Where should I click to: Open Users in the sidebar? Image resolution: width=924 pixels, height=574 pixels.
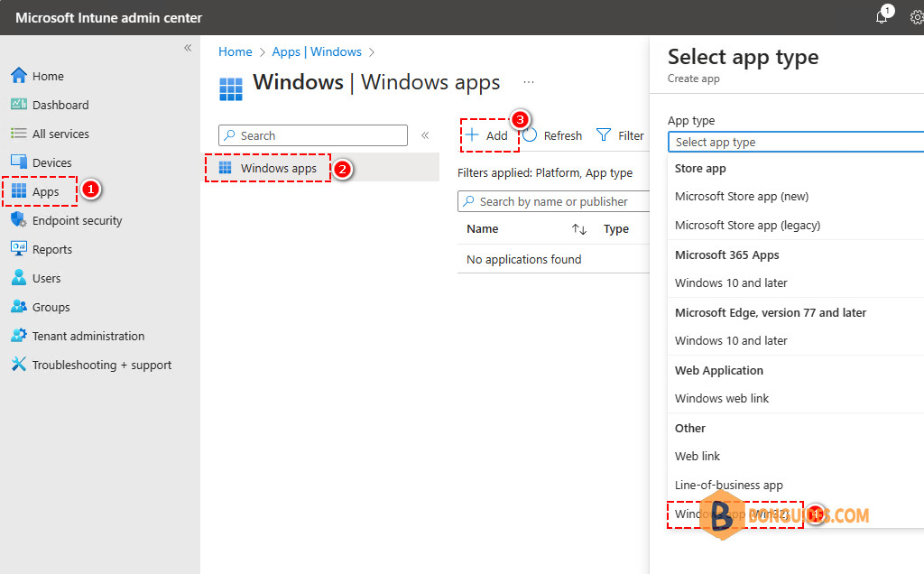coord(47,278)
